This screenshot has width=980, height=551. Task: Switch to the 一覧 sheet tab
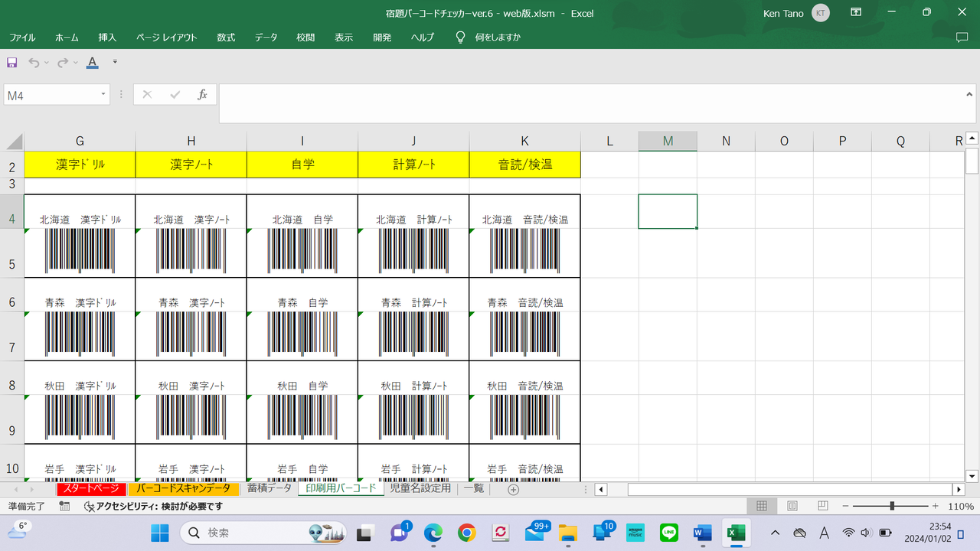click(474, 488)
